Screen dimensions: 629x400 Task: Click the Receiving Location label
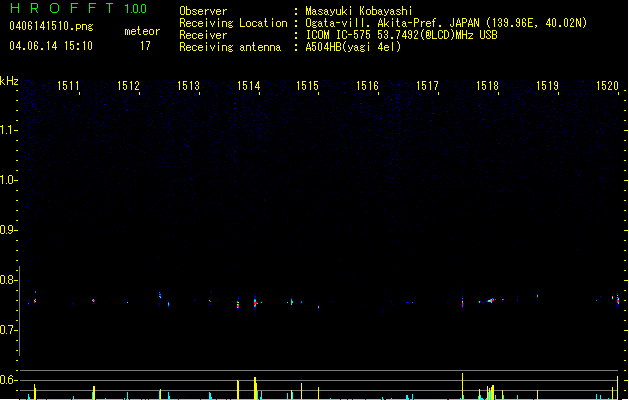233,23
